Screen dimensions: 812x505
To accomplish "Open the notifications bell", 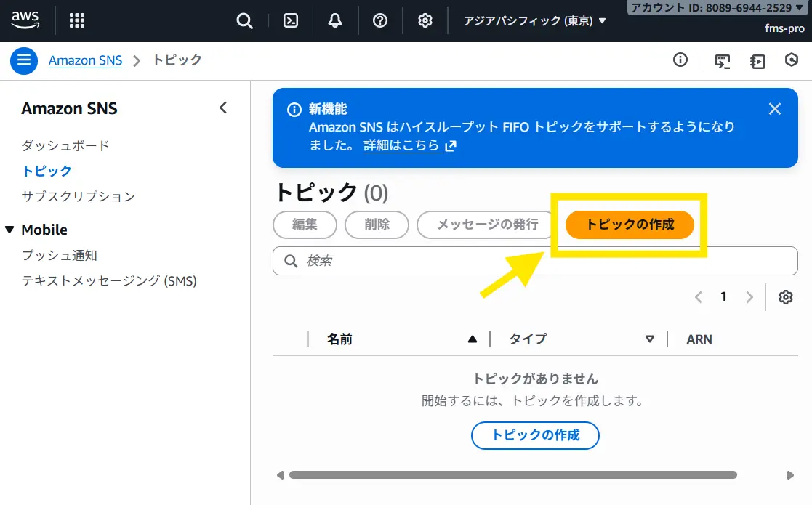I will point(335,20).
